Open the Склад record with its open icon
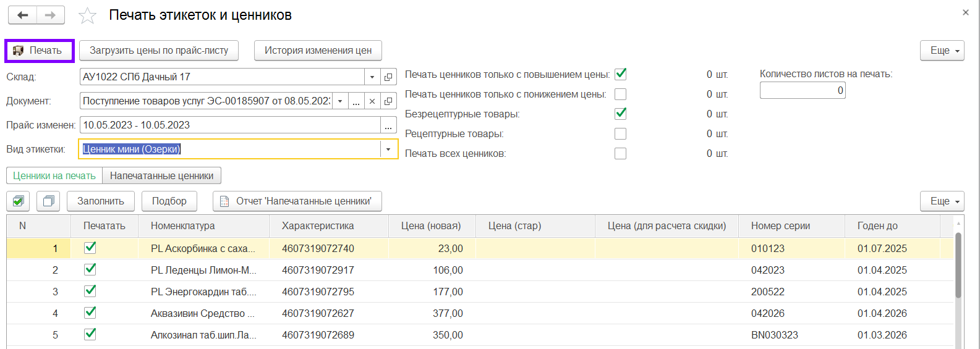The image size is (980, 349). click(388, 77)
